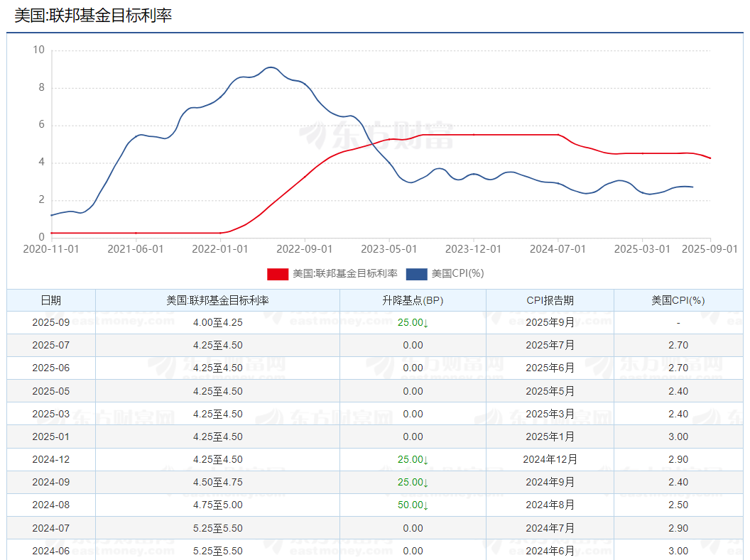Click CPI report period 2024年8月
The width and height of the screenshot is (750, 560).
(550, 505)
